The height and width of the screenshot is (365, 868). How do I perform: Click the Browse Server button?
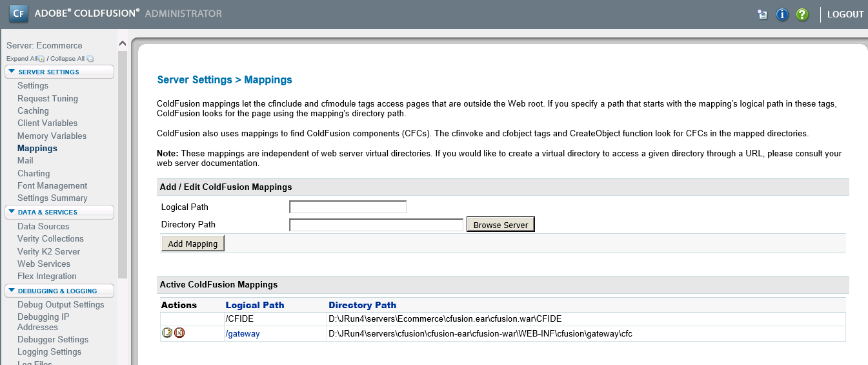(x=501, y=225)
